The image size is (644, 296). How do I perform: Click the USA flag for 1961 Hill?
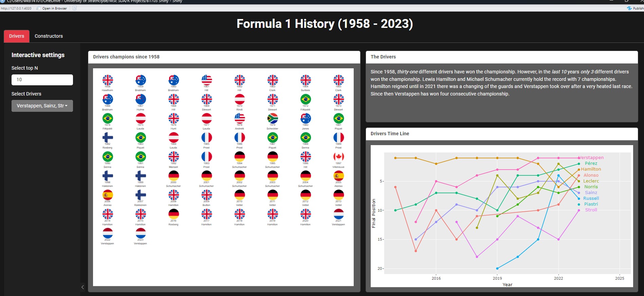coord(206,80)
